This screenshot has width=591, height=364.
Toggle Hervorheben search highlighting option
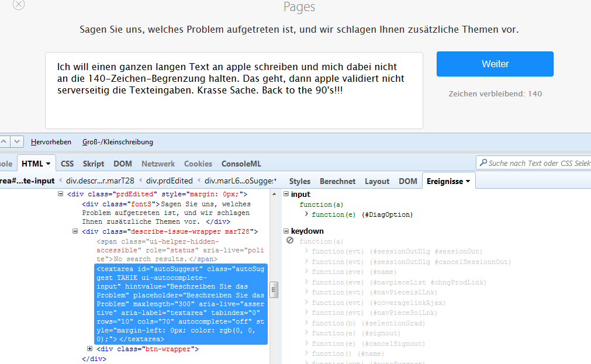[51, 142]
